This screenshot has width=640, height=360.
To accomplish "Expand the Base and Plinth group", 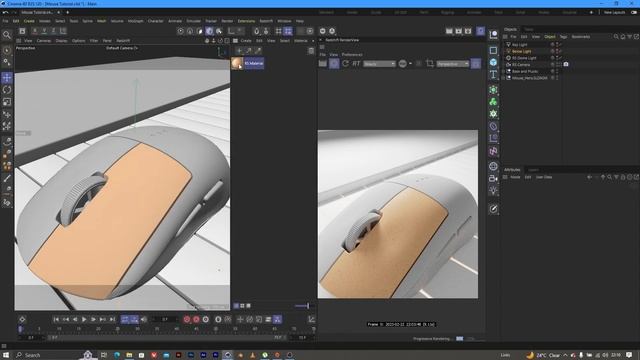I will click(x=504, y=71).
